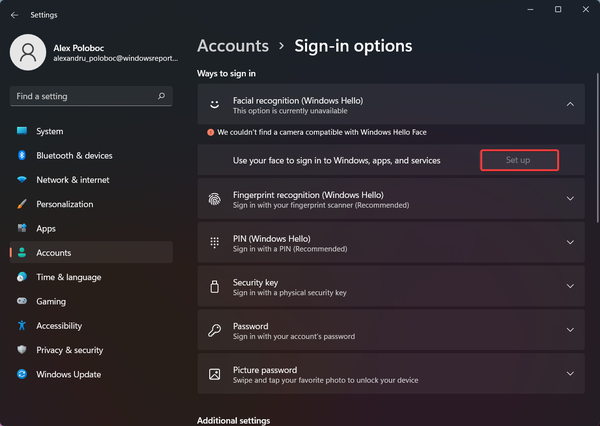The image size is (600, 426).
Task: Collapse the Facial recognition section
Action: click(x=570, y=104)
